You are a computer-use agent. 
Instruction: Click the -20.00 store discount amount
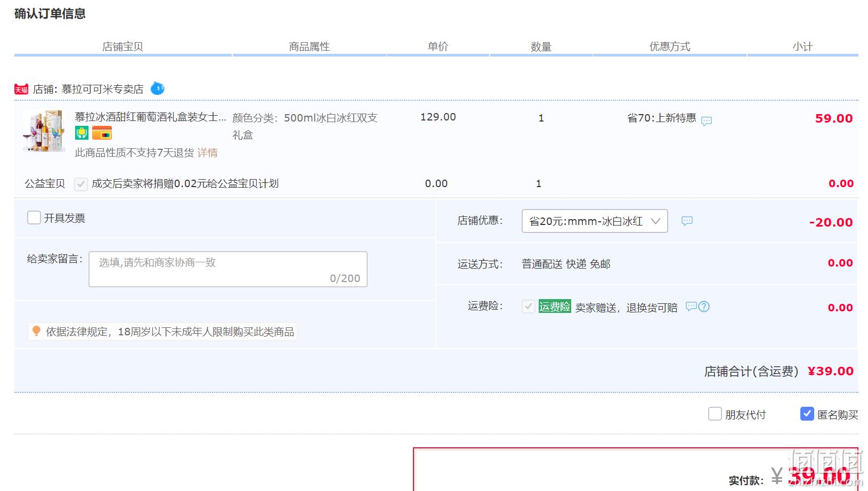831,222
